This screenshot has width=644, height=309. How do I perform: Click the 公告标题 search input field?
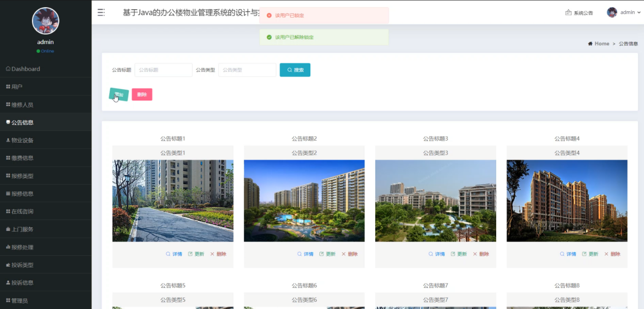tap(163, 70)
